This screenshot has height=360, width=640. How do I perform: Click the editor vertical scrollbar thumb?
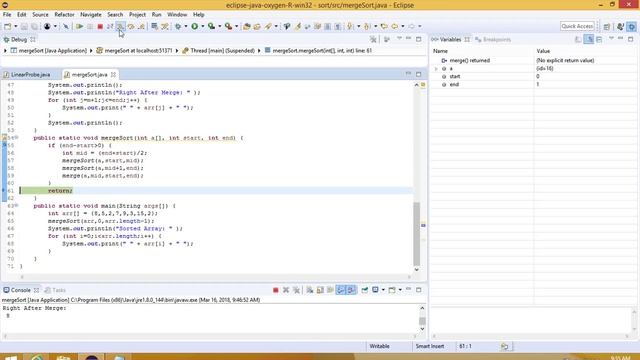point(417,234)
